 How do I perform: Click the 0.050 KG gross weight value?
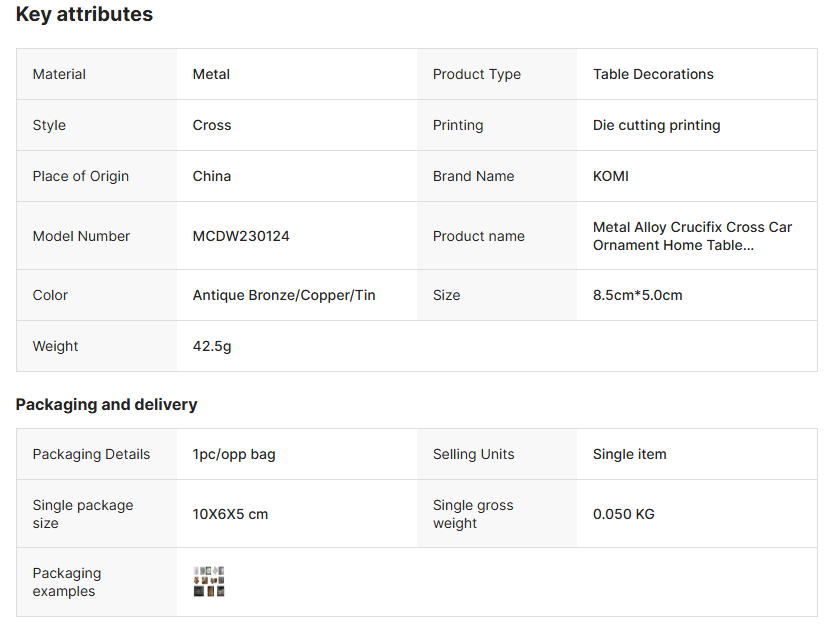click(x=623, y=514)
